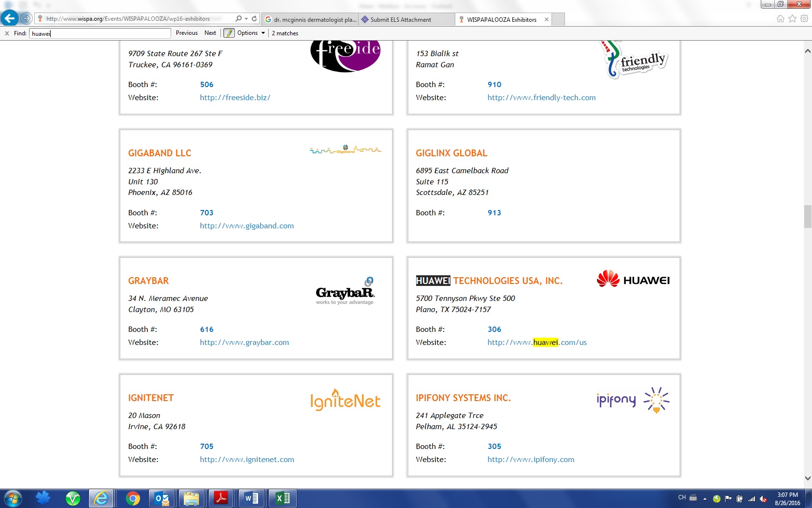
Task: Click the IPIFONY SYSTEMS INC. heading
Action: pos(463,398)
